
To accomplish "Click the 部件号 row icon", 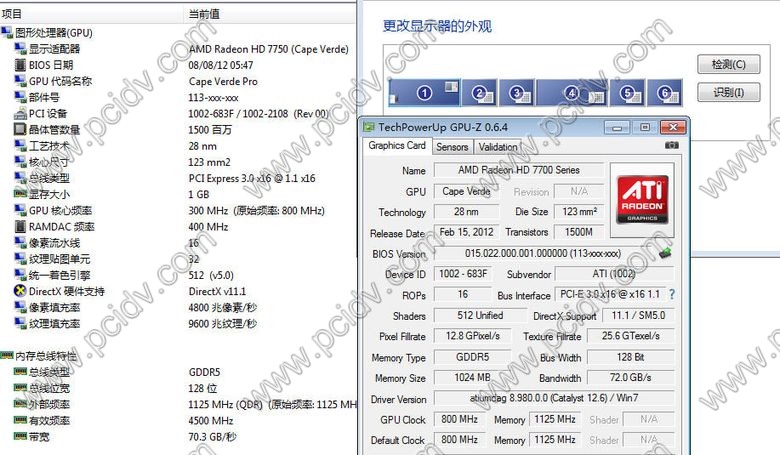I will point(20,97).
